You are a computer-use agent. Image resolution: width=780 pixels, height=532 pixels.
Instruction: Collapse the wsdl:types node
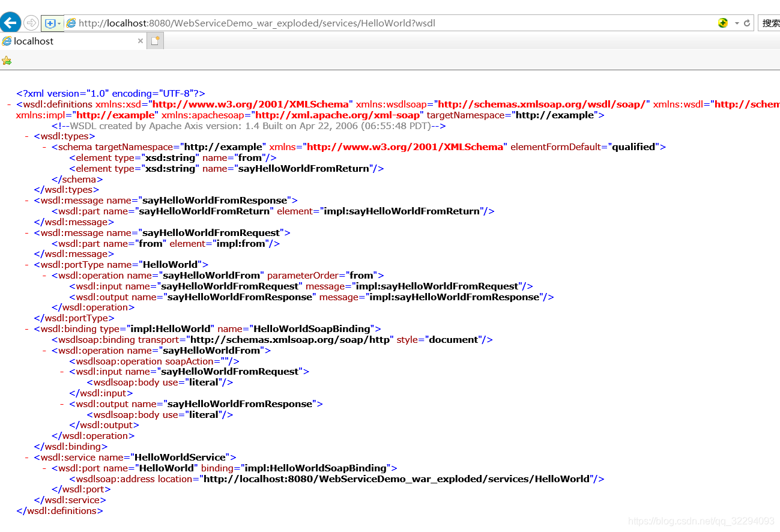(28, 136)
